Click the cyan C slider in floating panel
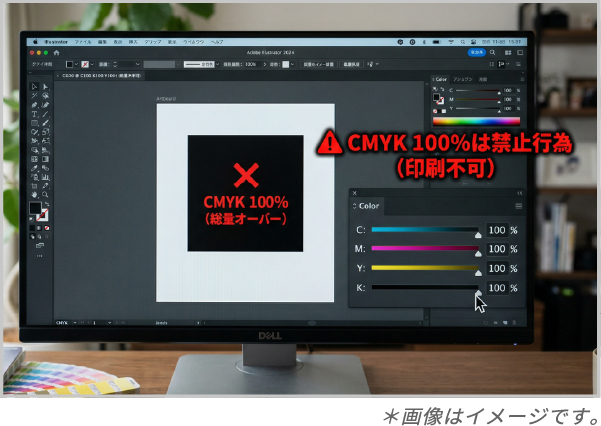601x426 pixels. [425, 229]
